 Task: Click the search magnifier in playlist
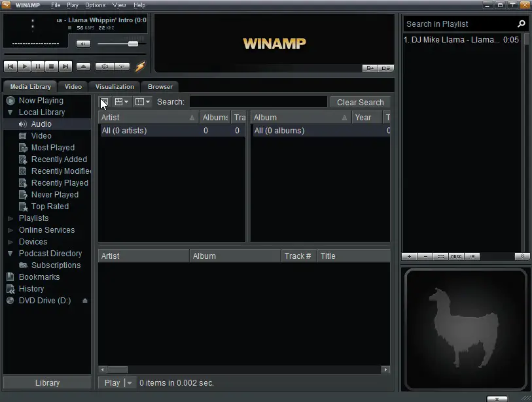click(x=522, y=24)
